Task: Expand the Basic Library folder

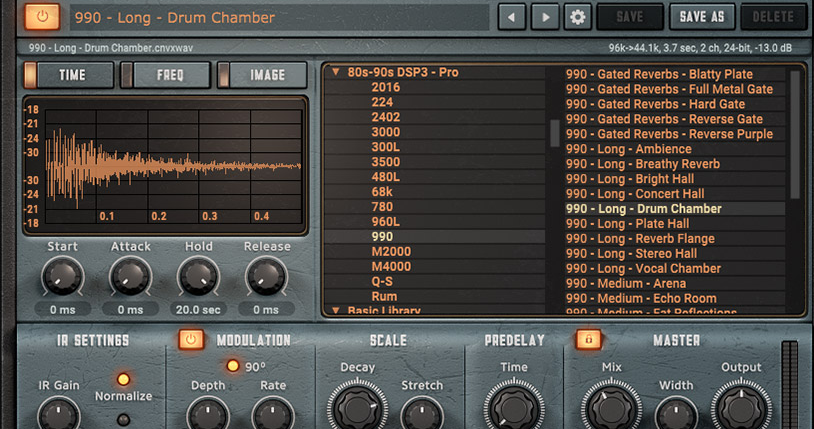Action: [335, 311]
